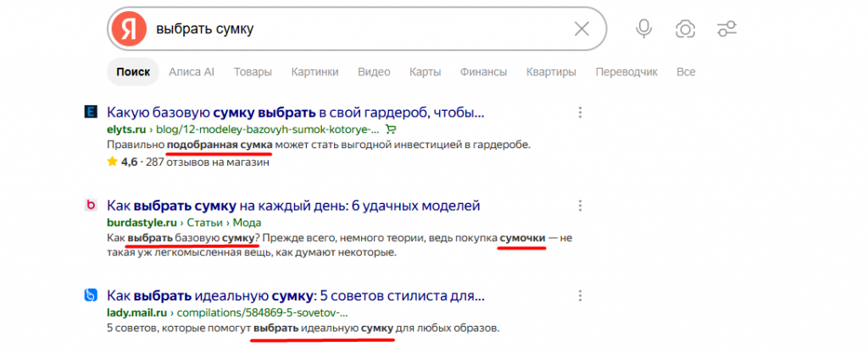
Task: Click the elyts.ru favicon
Action: [x=90, y=112]
